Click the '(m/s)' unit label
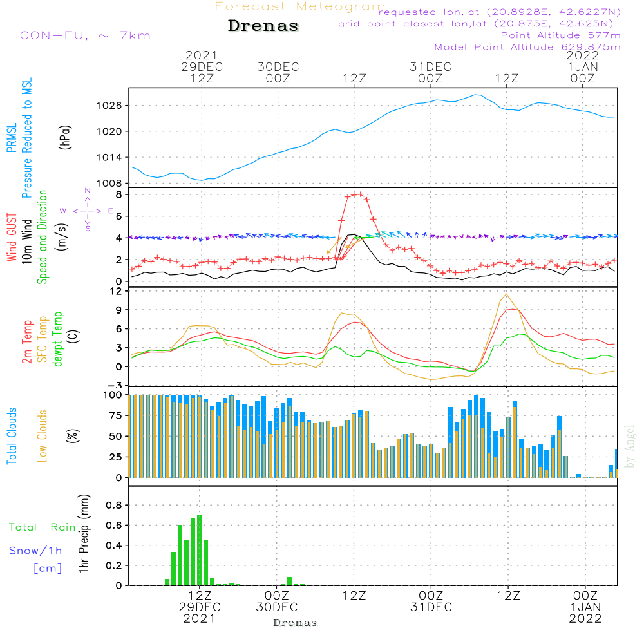The image size is (644, 644). [x=62, y=237]
